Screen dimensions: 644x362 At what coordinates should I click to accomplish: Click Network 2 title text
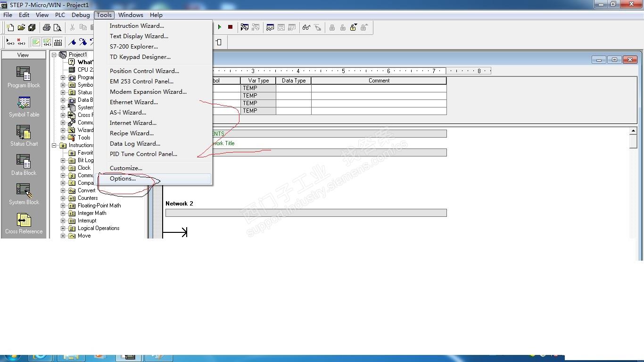coord(179,204)
